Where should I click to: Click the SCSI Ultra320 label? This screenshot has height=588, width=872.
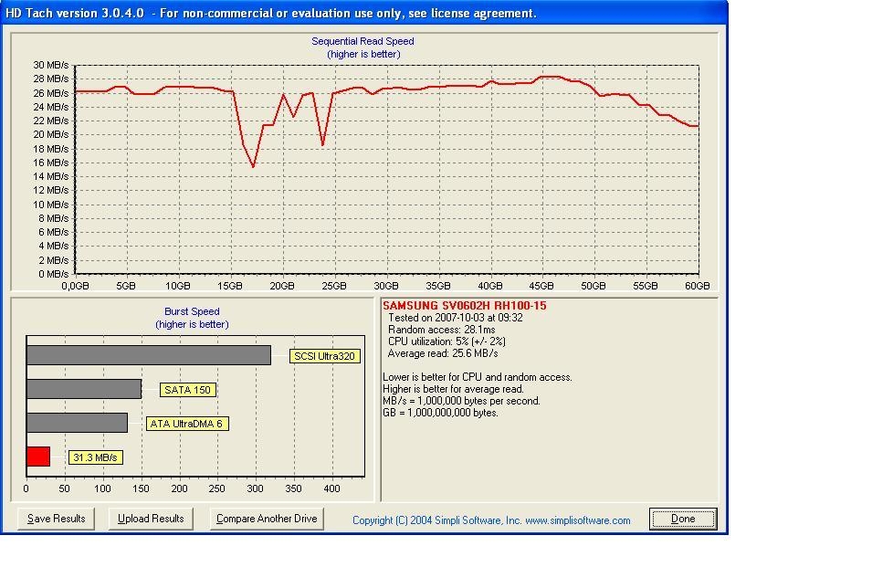(x=325, y=356)
